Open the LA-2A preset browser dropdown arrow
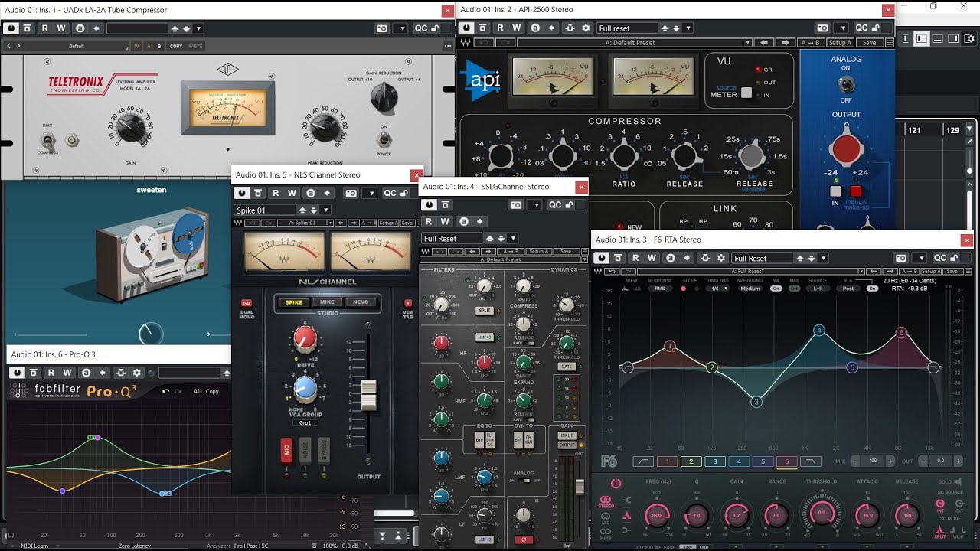The width and height of the screenshot is (980, 551). point(199,28)
